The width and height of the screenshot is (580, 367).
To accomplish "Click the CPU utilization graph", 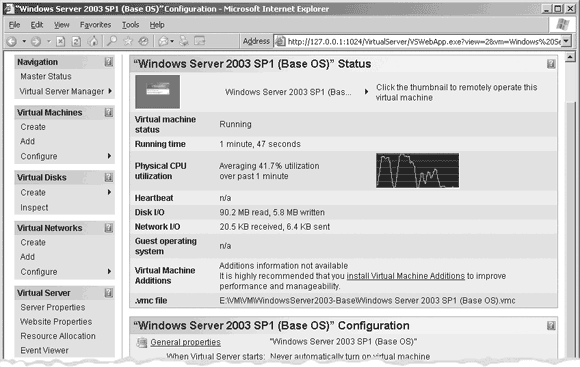I will click(418, 171).
